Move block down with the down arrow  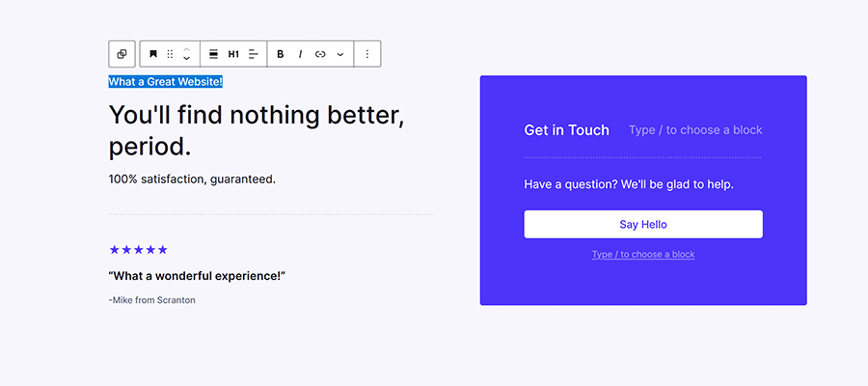[x=186, y=59]
